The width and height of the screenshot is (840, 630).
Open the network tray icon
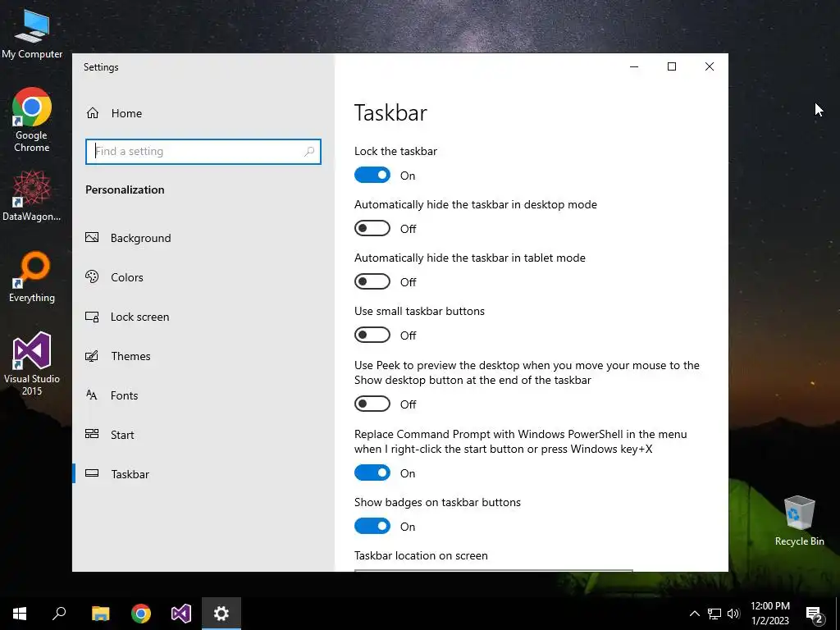714,614
